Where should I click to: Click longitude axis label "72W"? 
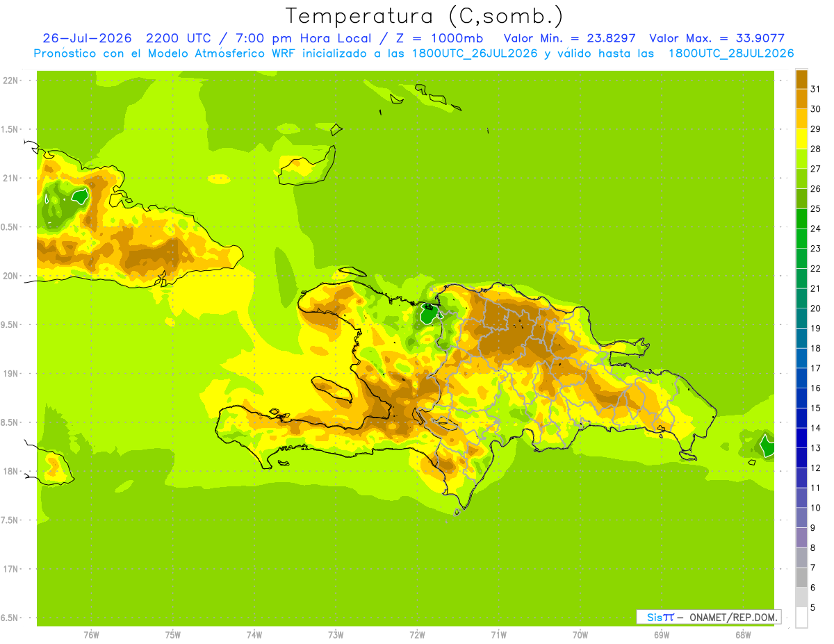[x=417, y=635]
